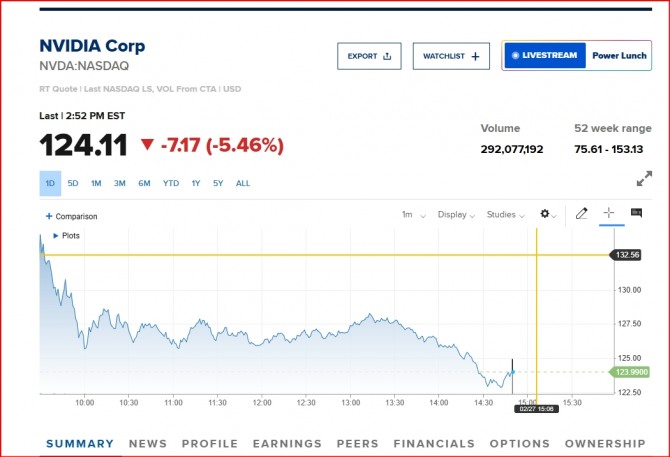Screen dimensions: 670x457
Task: Click the Watchlist plus icon
Action: point(475,56)
